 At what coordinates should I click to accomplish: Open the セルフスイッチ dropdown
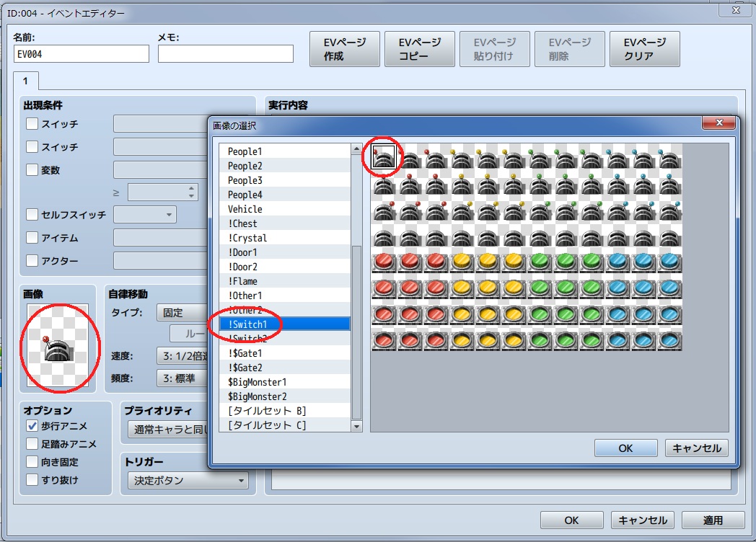click(145, 214)
